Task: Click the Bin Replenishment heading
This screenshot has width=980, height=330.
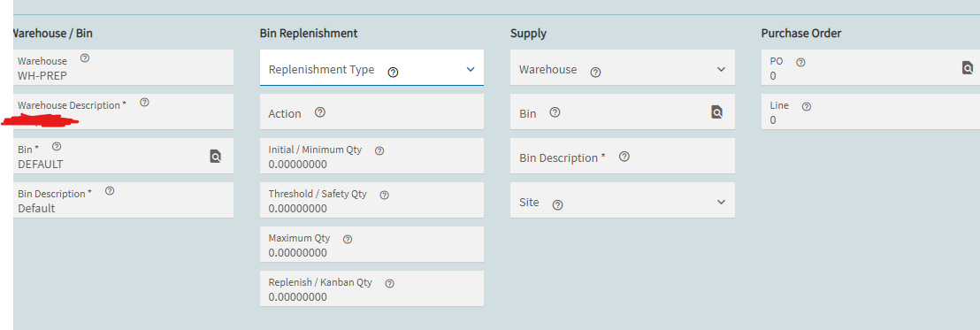Action: click(309, 33)
